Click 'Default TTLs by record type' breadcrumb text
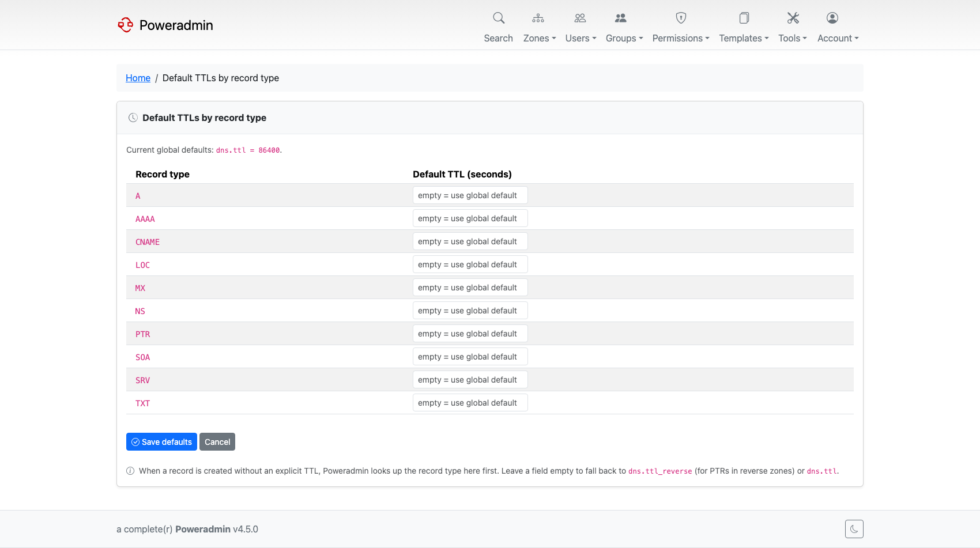This screenshot has height=548, width=980. pyautogui.click(x=221, y=78)
